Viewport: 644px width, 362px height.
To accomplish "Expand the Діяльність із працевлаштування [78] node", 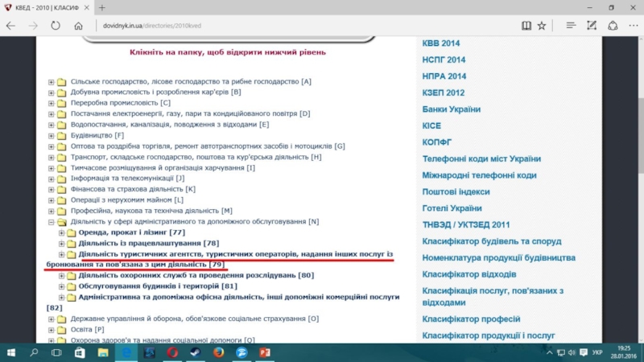I will (61, 244).
